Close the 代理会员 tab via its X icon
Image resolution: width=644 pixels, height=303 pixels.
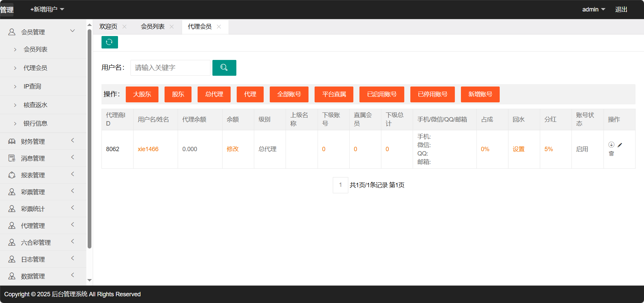tap(219, 27)
